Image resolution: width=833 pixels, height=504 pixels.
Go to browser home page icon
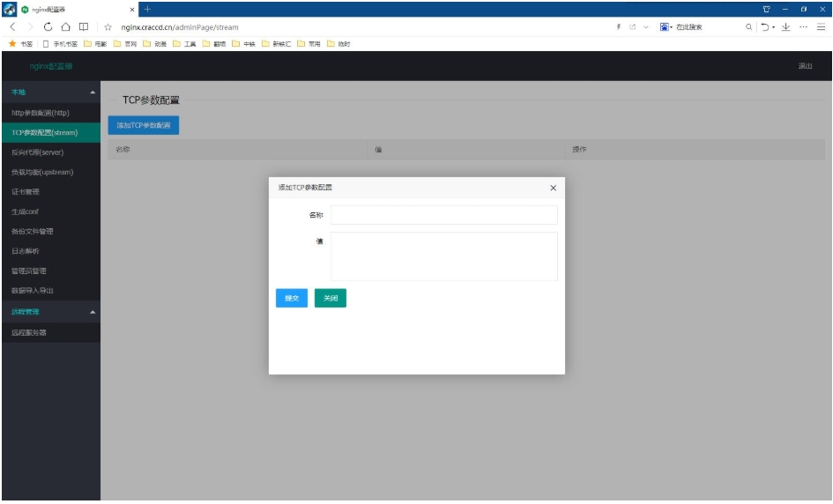point(64,27)
